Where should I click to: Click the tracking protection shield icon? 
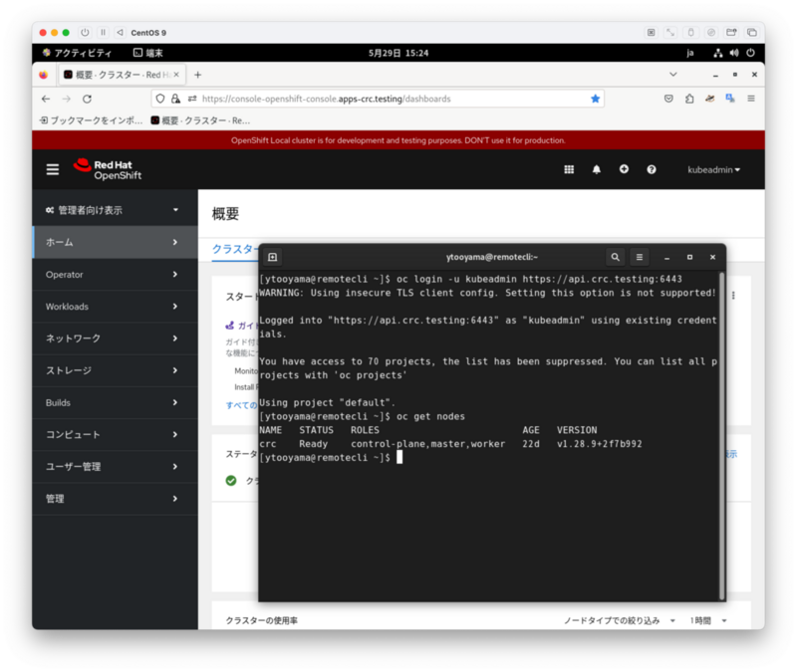(160, 99)
